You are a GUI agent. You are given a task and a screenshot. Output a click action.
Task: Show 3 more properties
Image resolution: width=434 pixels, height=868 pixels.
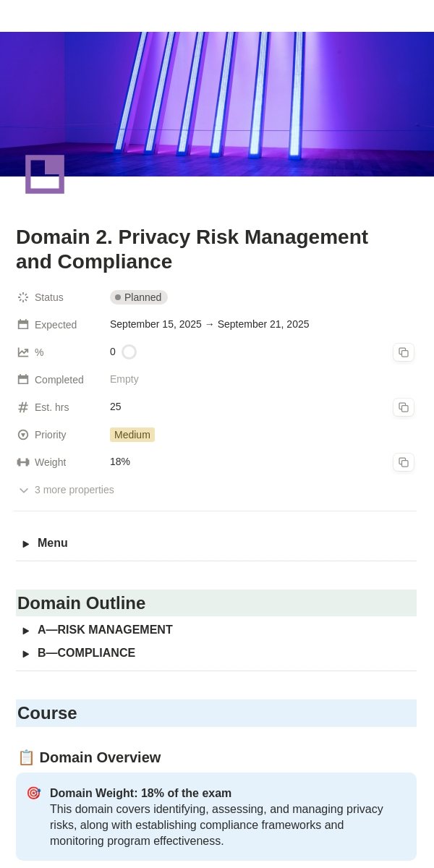point(67,490)
